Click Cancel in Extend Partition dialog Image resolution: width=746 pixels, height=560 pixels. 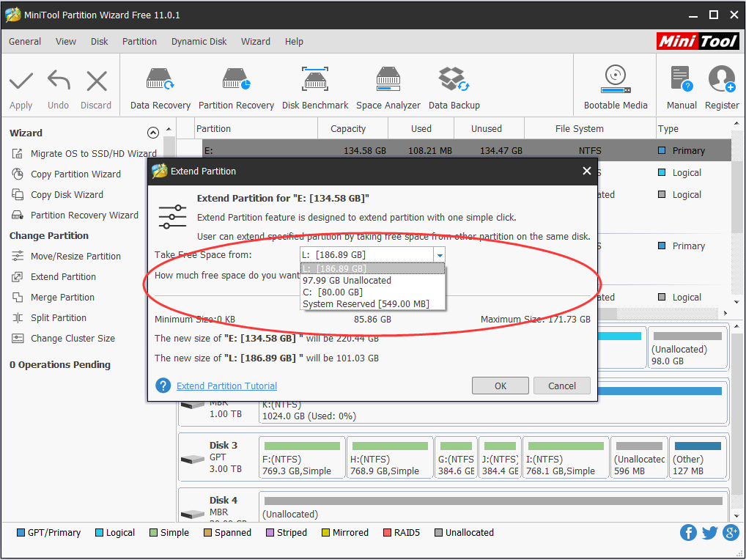(562, 386)
